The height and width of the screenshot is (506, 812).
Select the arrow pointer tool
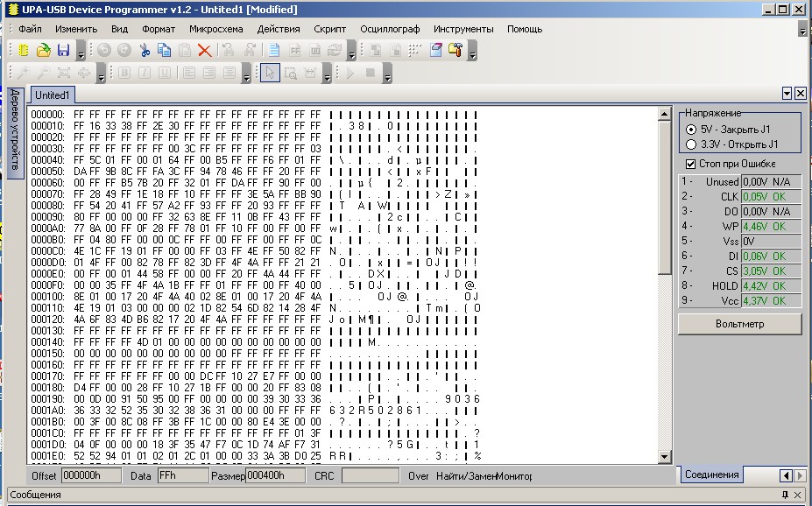270,73
